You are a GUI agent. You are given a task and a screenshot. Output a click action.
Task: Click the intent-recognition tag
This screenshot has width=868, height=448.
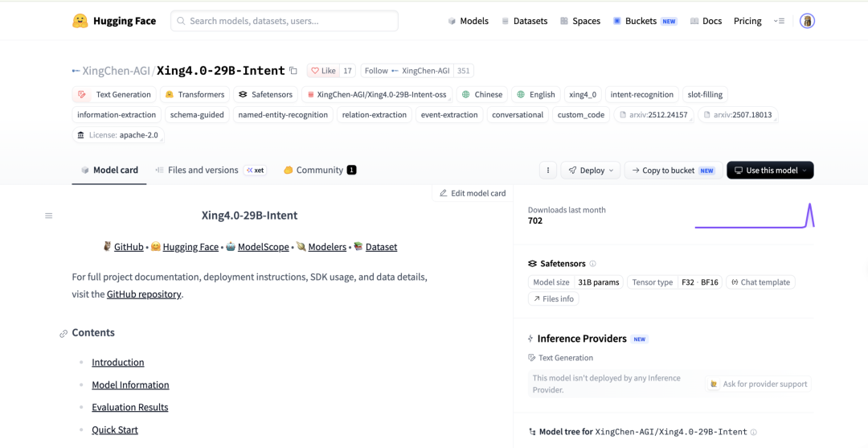pyautogui.click(x=641, y=94)
